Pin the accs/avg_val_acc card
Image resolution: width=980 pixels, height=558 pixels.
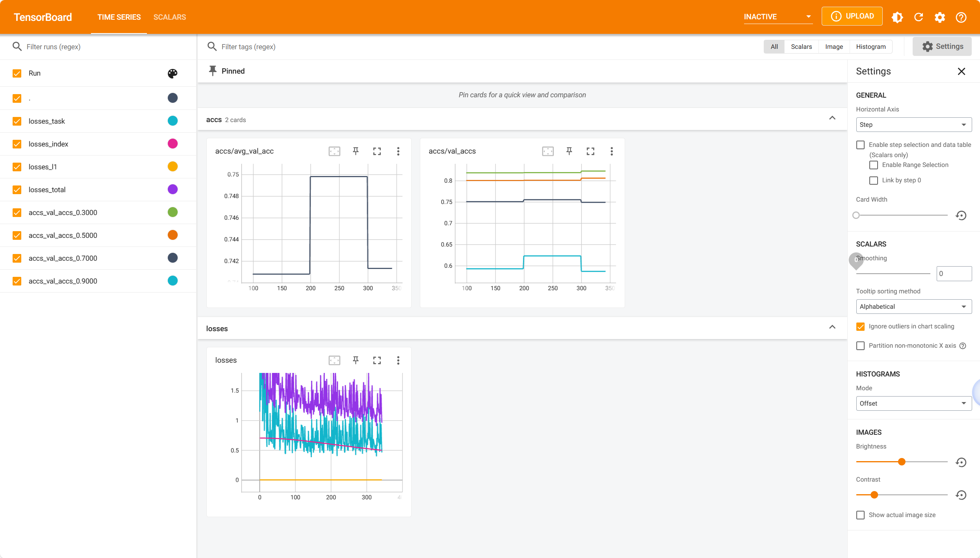356,151
